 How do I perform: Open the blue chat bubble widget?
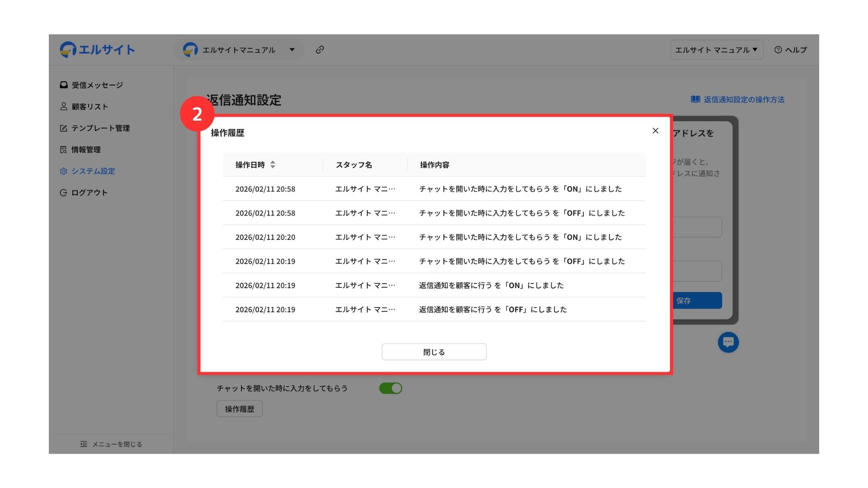click(728, 342)
